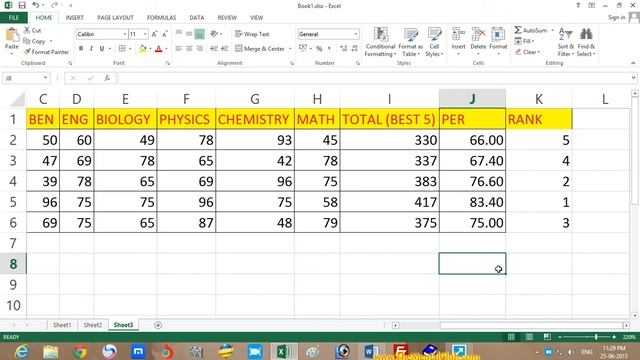Click the Increase Indent icon
The width and height of the screenshot is (640, 360).
point(224,49)
